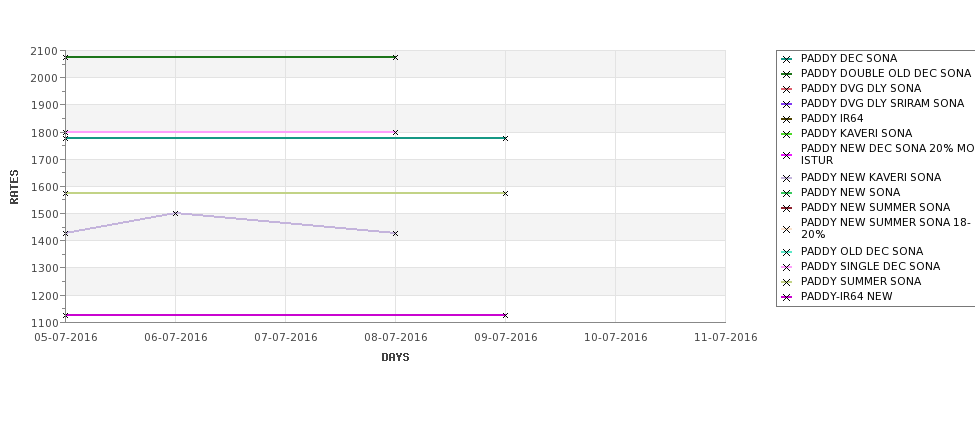The image size is (975, 429).
Task: Click the PADDY SUMMER SONA legend marker
Action: 786,282
